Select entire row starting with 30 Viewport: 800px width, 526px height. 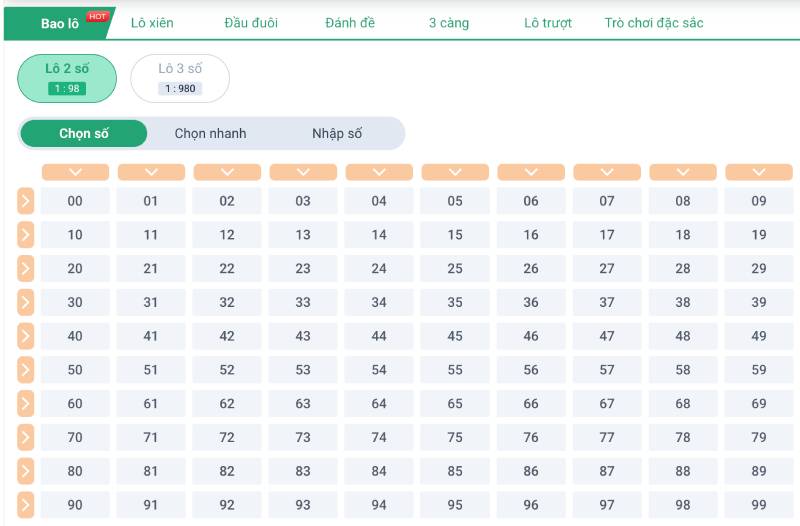pyautogui.click(x=26, y=302)
